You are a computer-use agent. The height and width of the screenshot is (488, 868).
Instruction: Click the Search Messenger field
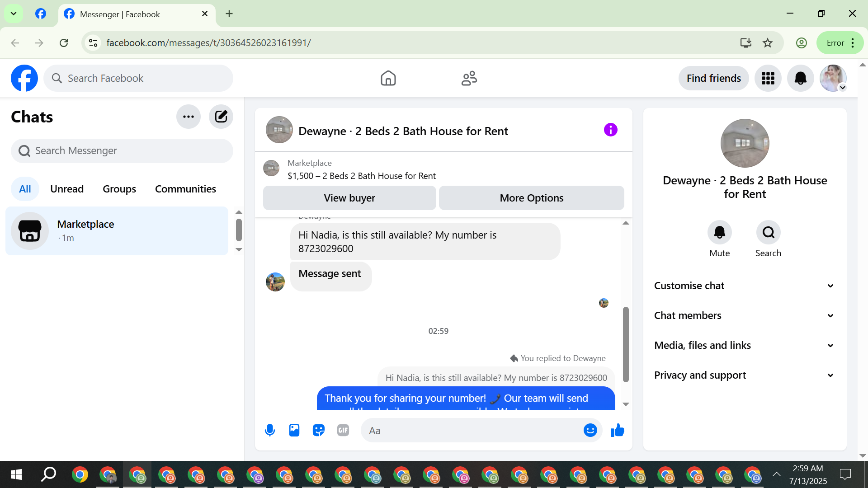pyautogui.click(x=122, y=151)
